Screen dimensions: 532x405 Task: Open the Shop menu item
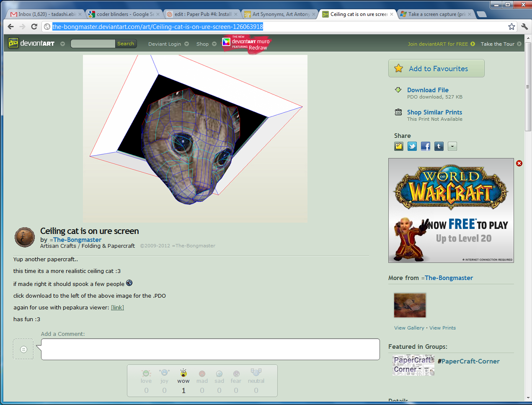pos(202,44)
